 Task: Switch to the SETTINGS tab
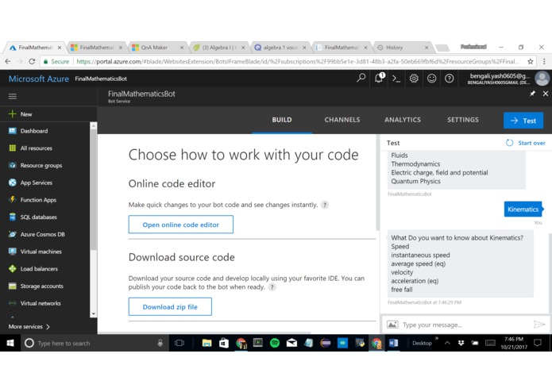point(462,120)
